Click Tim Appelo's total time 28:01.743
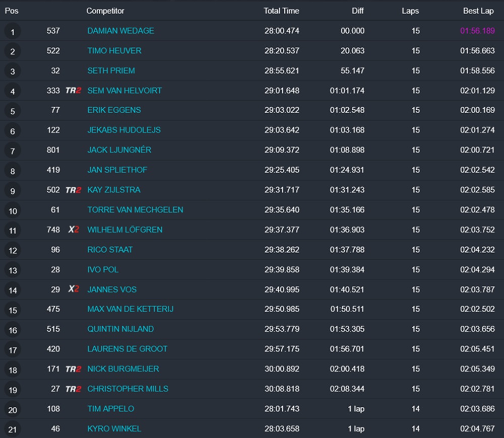The width and height of the screenshot is (504, 438). pyautogui.click(x=282, y=409)
